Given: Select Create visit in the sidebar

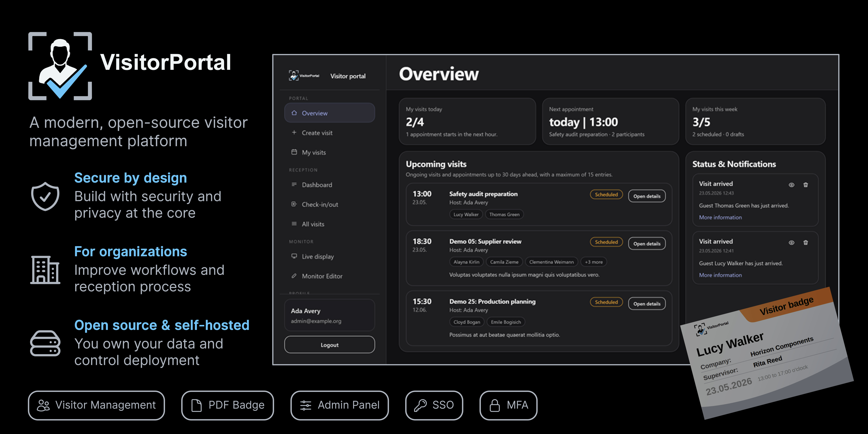Looking at the screenshot, I should click(330, 132).
